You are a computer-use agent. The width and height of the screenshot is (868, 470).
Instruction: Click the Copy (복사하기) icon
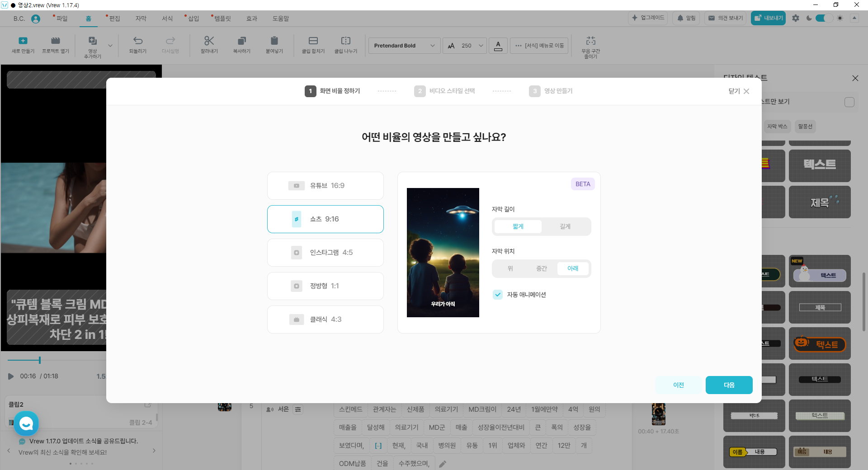tap(242, 41)
